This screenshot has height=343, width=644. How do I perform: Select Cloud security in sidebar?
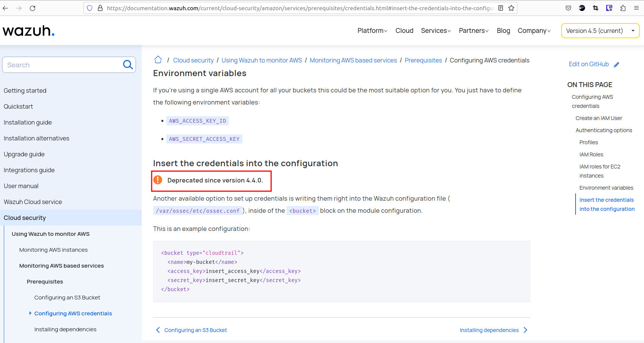coord(71,218)
